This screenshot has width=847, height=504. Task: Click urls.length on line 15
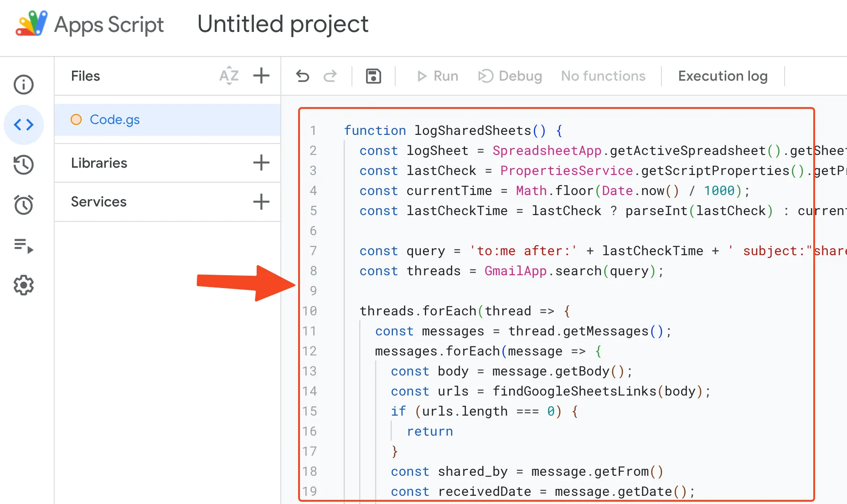[465, 411]
